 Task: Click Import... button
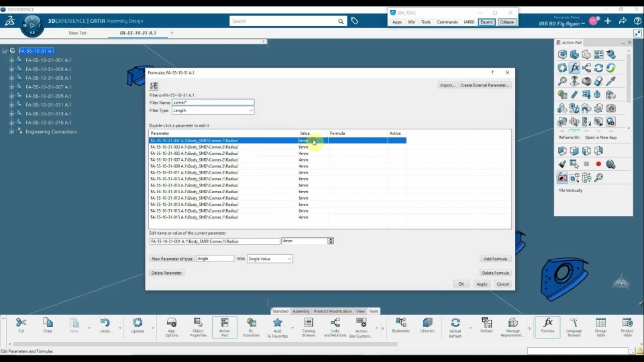(447, 85)
